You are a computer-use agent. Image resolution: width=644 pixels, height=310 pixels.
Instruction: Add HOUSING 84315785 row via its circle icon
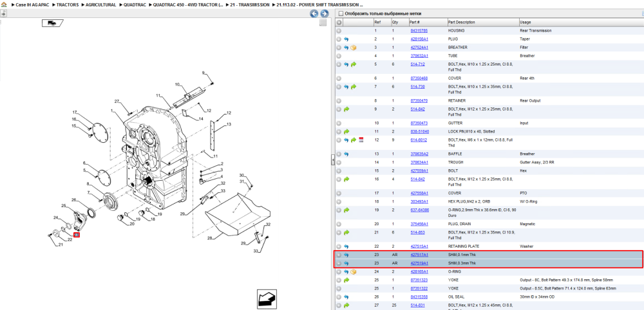pos(339,31)
